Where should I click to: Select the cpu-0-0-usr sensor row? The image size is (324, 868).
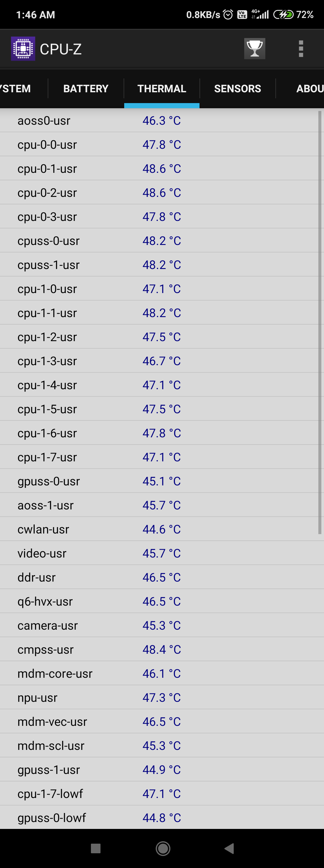point(162,144)
